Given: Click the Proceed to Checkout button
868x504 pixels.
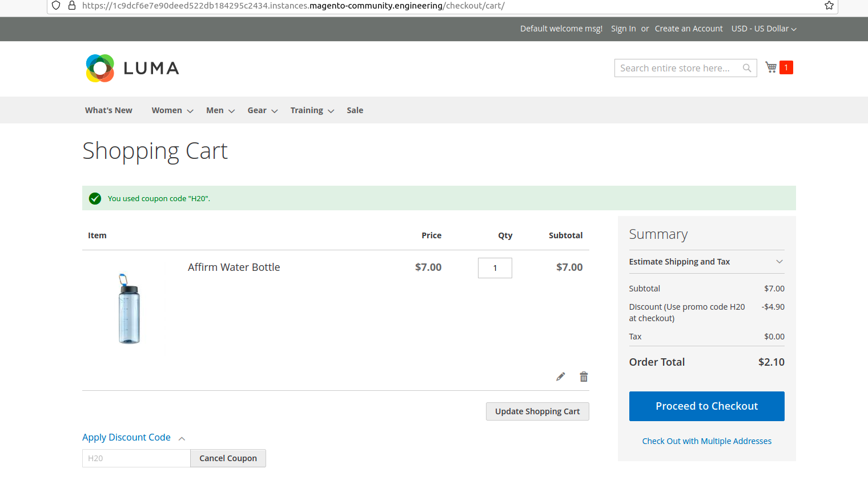Looking at the screenshot, I should (x=706, y=406).
